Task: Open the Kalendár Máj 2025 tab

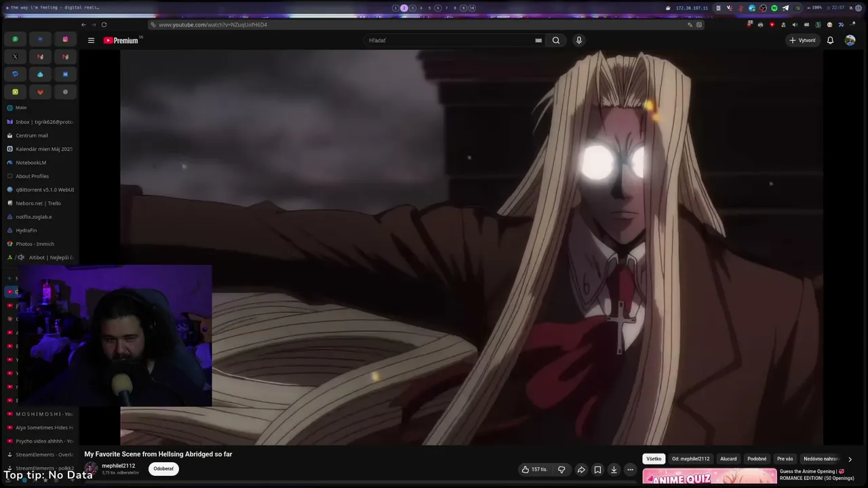Action: [x=41, y=149]
